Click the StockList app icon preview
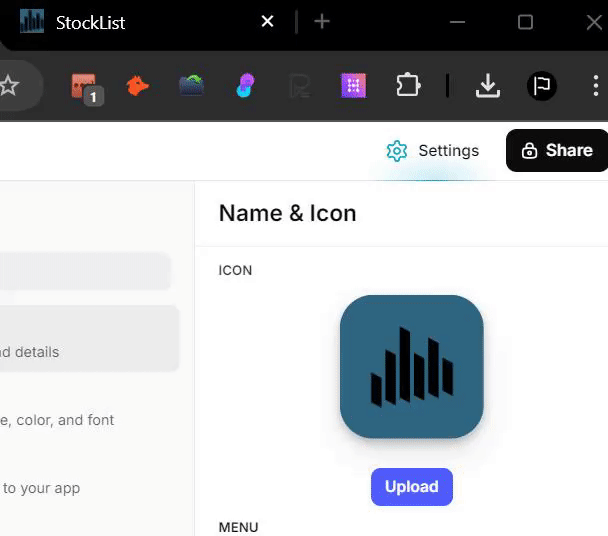Viewport: 608px width, 536px height. coord(412,367)
